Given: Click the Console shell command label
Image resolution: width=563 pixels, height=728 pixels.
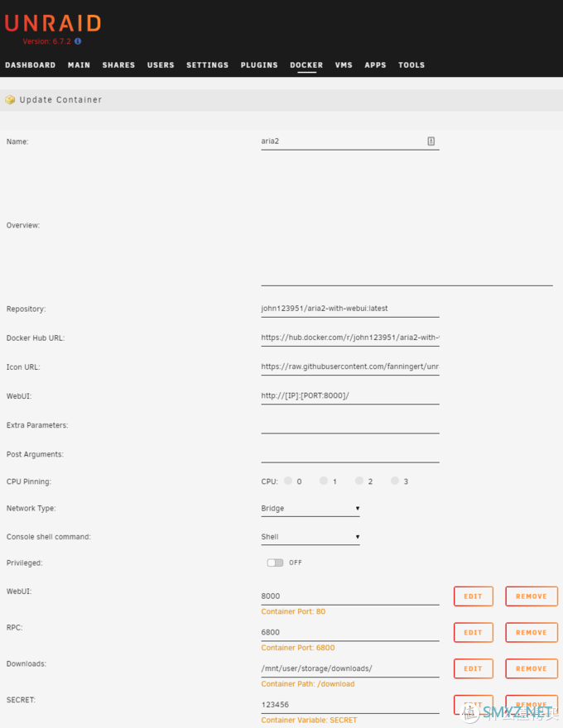Looking at the screenshot, I should [49, 537].
